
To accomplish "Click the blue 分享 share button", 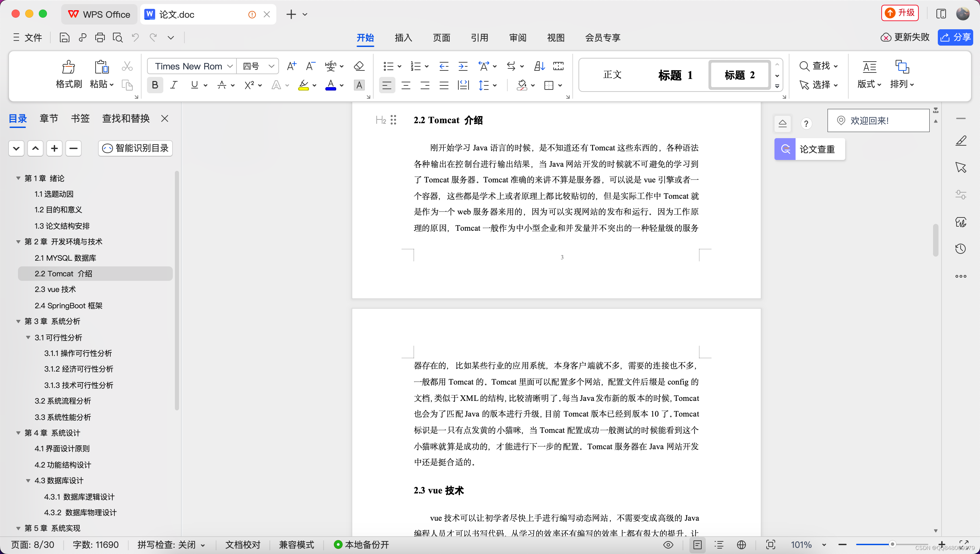I will (x=955, y=37).
